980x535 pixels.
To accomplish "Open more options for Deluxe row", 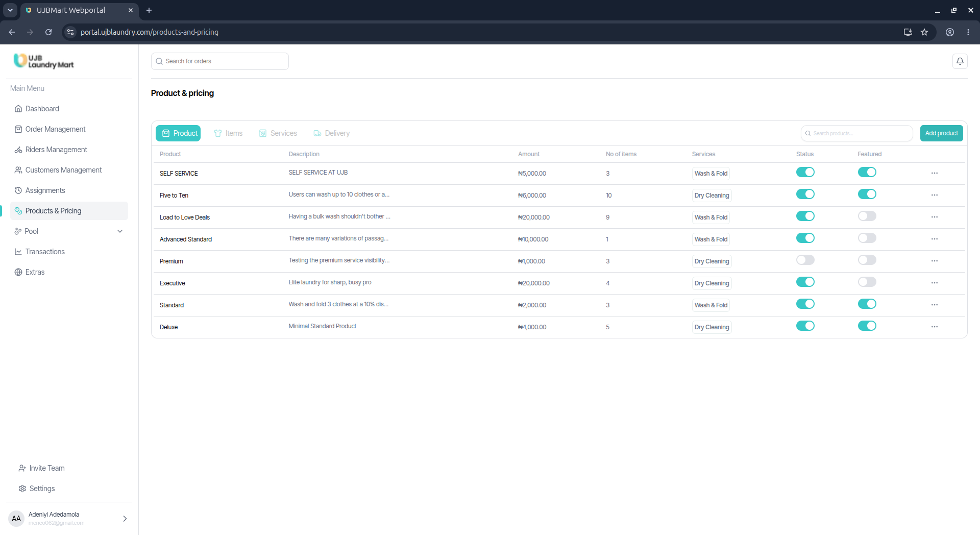I will pos(934,327).
